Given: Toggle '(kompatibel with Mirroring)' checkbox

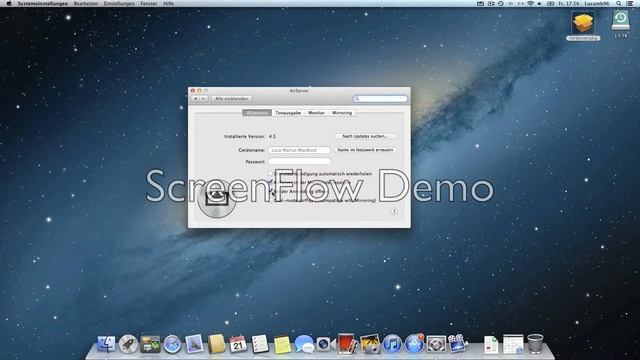Looking at the screenshot, I should coord(271,200).
